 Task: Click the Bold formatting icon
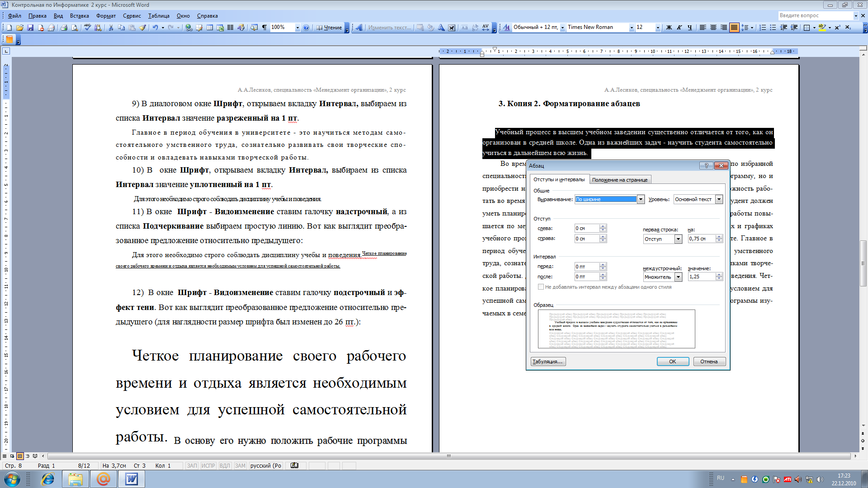pyautogui.click(x=669, y=28)
